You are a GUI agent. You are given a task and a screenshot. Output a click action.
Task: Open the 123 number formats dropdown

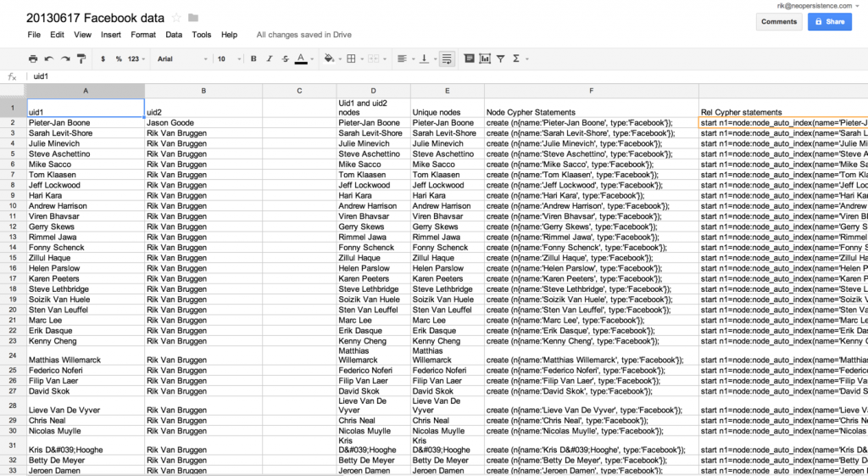pos(136,59)
